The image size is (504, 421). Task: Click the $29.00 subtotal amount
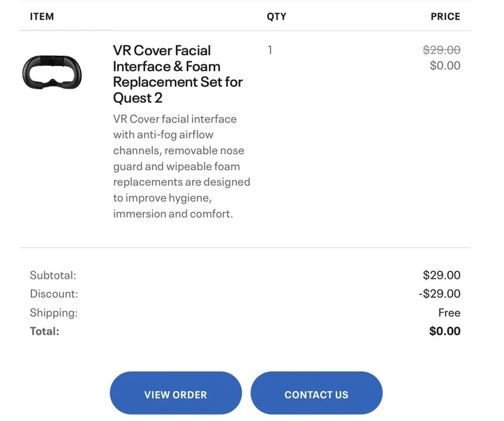[441, 275]
